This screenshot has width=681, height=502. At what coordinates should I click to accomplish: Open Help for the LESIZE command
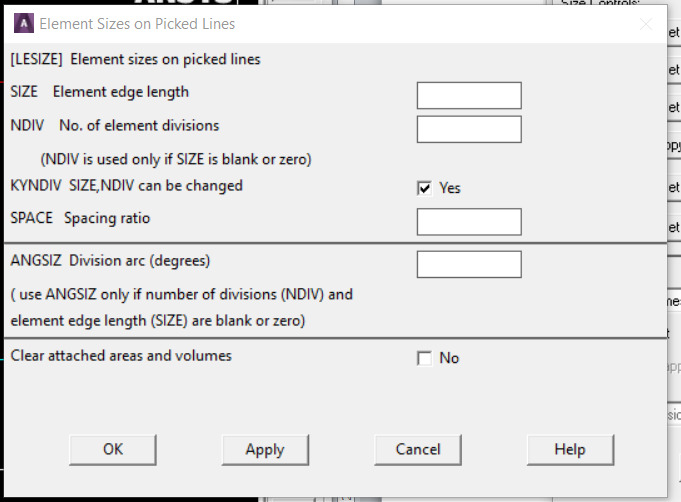570,449
